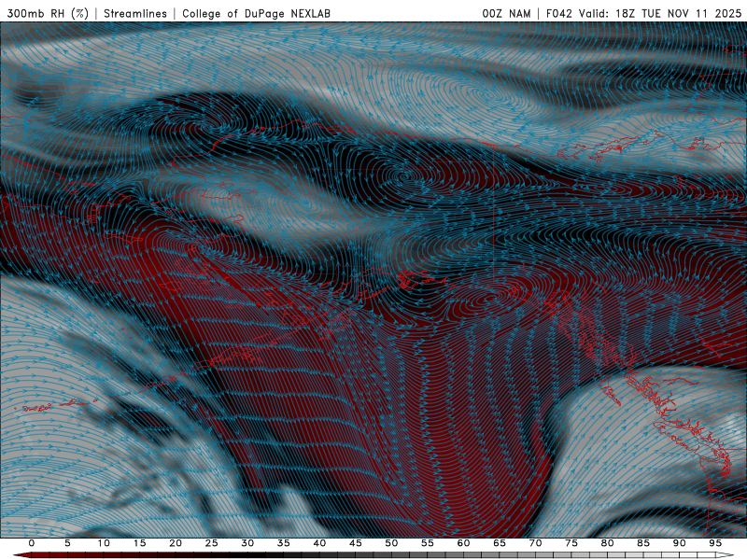This screenshot has height=560, width=747.
Task: Click the "5" tick label on the scale
Action: (67, 543)
